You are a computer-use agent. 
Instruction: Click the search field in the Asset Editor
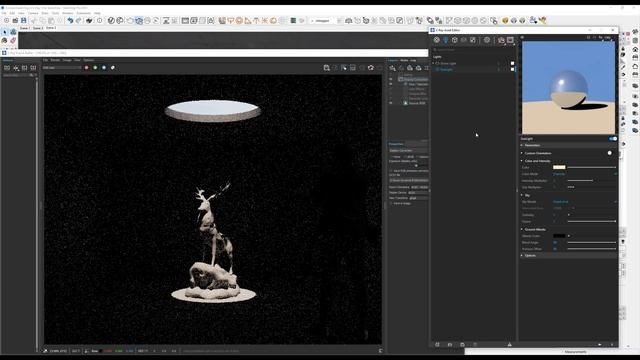(473, 49)
